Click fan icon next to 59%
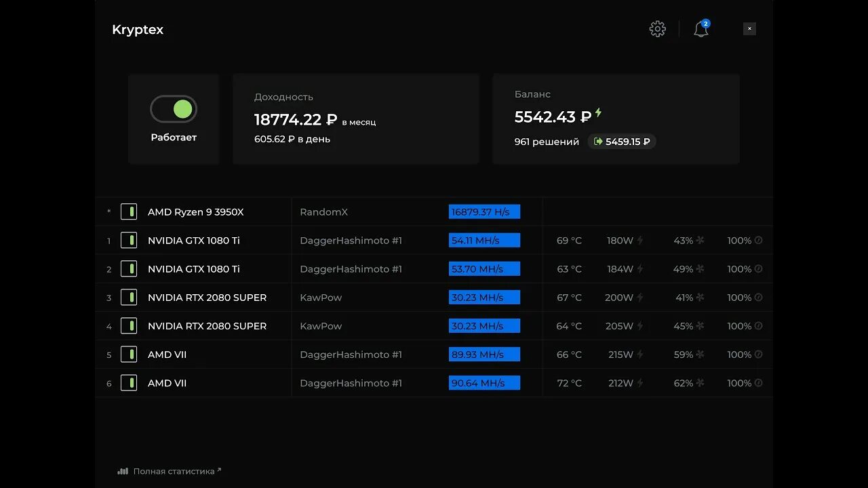The width and height of the screenshot is (868, 488). (x=700, y=354)
